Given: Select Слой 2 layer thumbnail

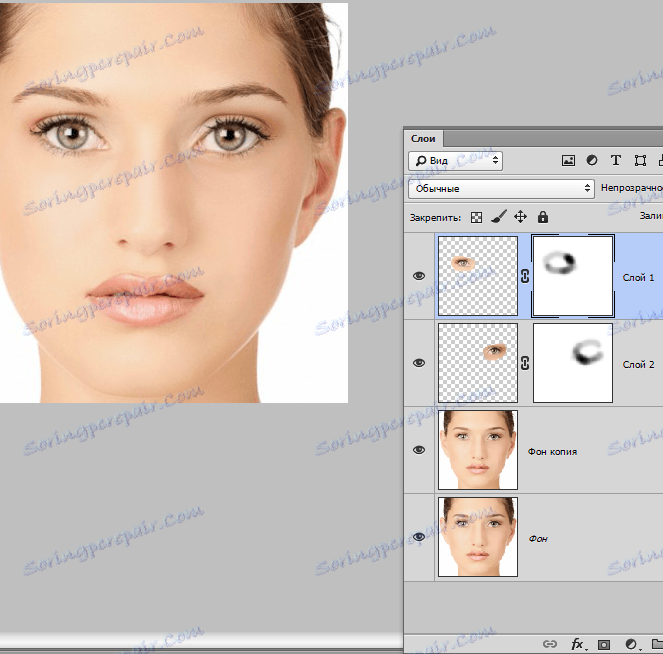Looking at the screenshot, I should tap(478, 363).
